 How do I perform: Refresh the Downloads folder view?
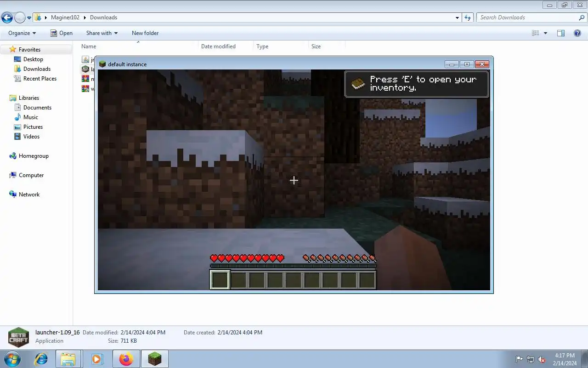pos(468,17)
